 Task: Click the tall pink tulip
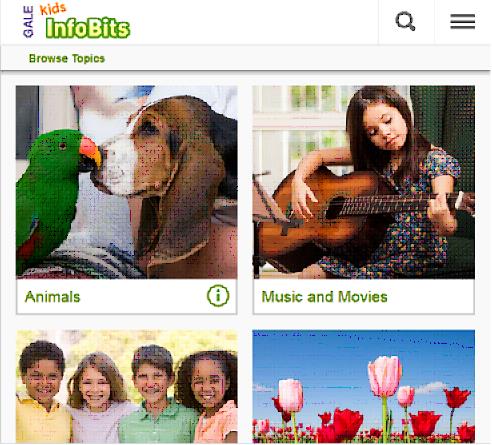(385, 377)
